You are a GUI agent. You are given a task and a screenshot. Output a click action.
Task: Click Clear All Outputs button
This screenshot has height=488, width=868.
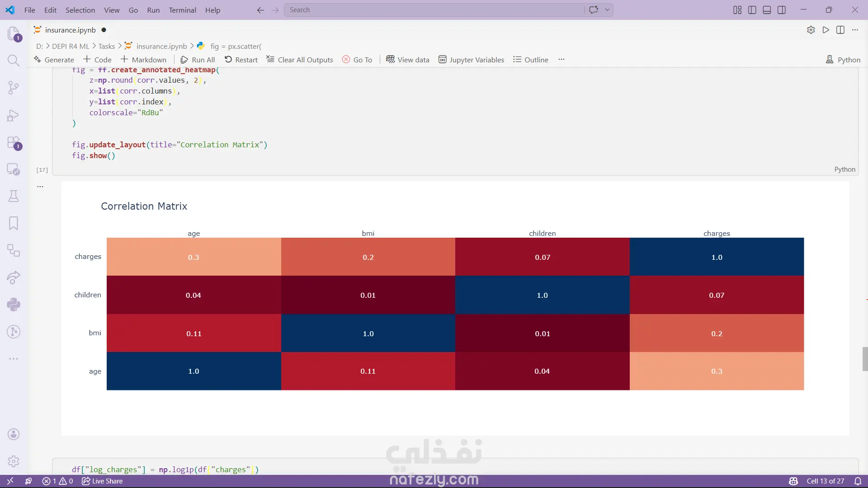click(300, 60)
